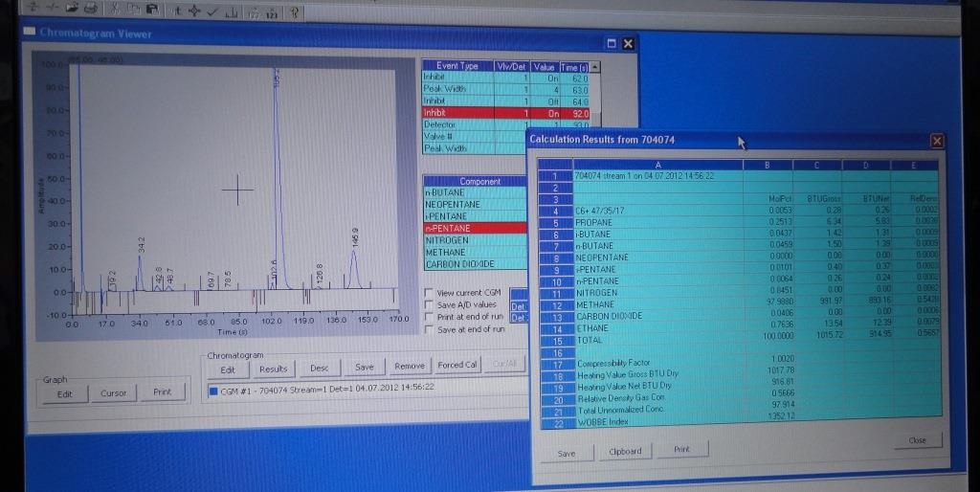
Task: Click column A header in results grid
Action: click(658, 165)
